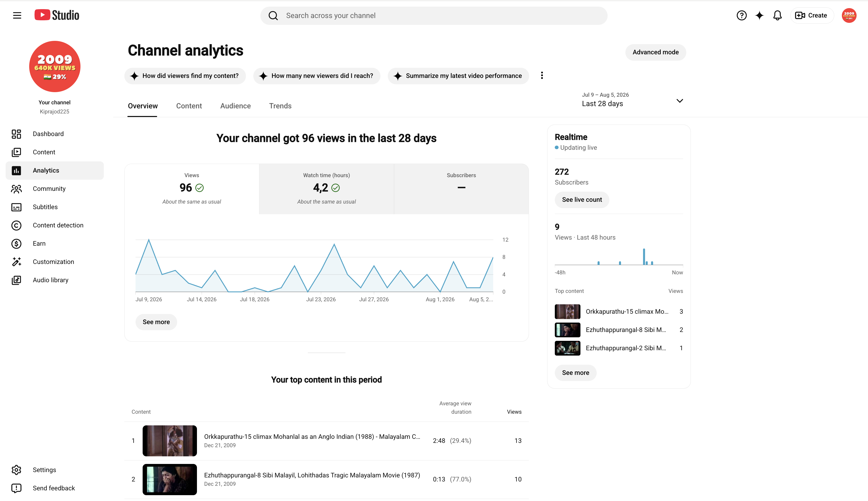
Task: Open Content detection copyright icon
Action: coord(16,225)
